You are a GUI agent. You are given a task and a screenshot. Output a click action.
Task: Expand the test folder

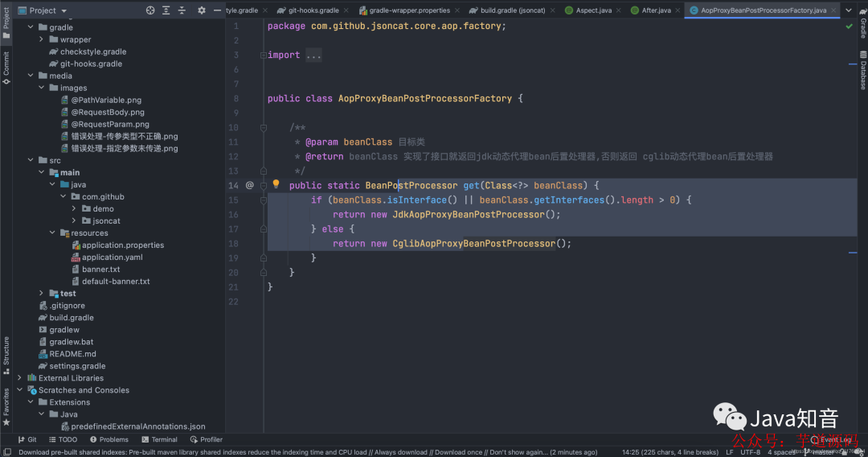pos(42,293)
